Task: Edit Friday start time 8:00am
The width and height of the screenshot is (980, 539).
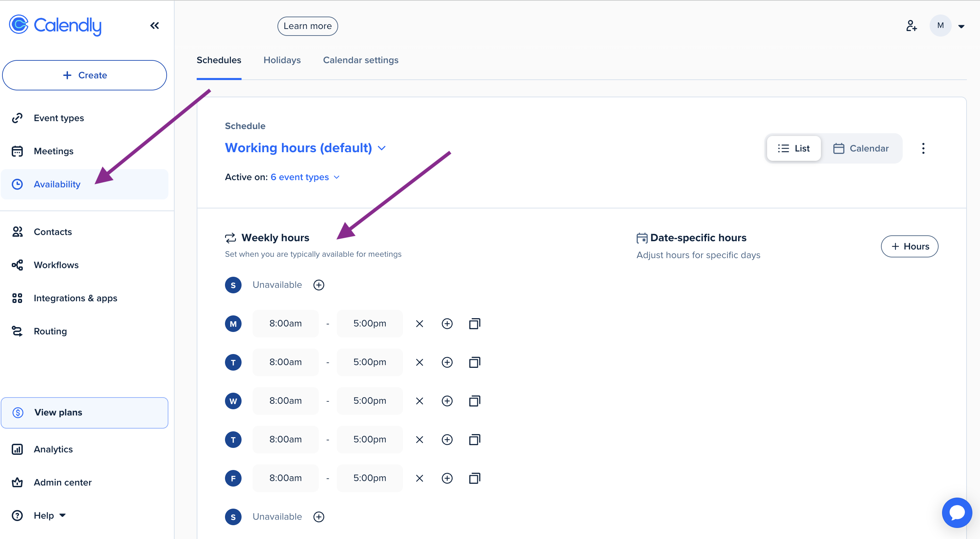Action: click(285, 478)
